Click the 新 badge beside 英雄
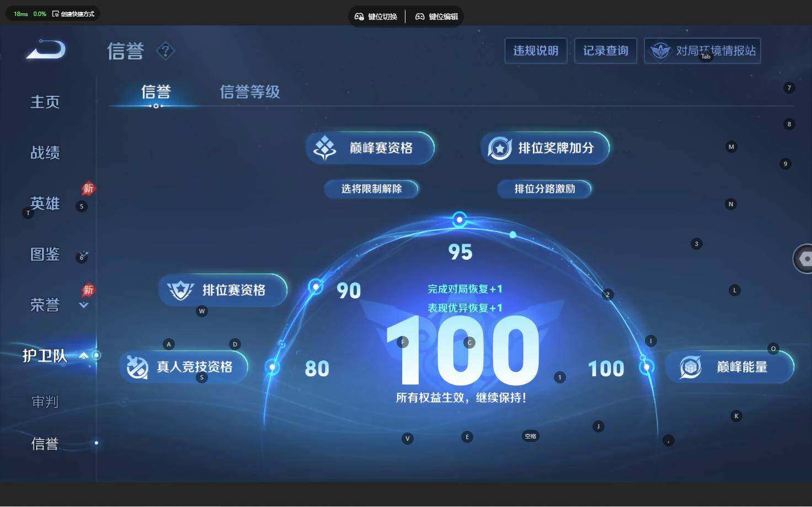 tap(88, 189)
